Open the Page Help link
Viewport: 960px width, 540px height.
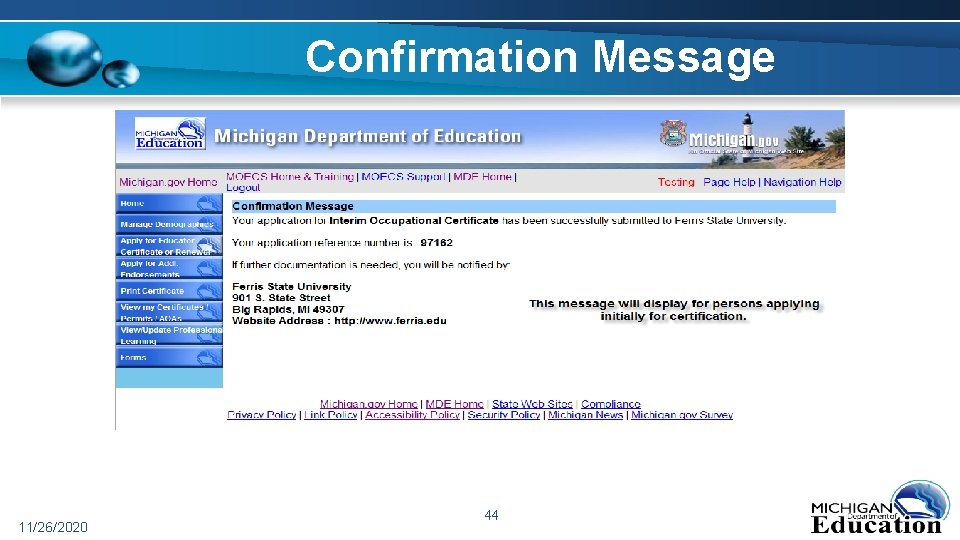[x=729, y=182]
